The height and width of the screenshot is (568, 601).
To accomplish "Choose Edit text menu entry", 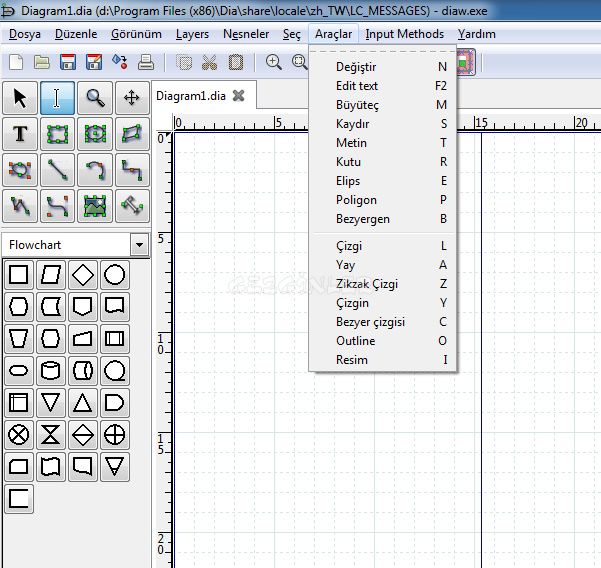I will click(383, 86).
